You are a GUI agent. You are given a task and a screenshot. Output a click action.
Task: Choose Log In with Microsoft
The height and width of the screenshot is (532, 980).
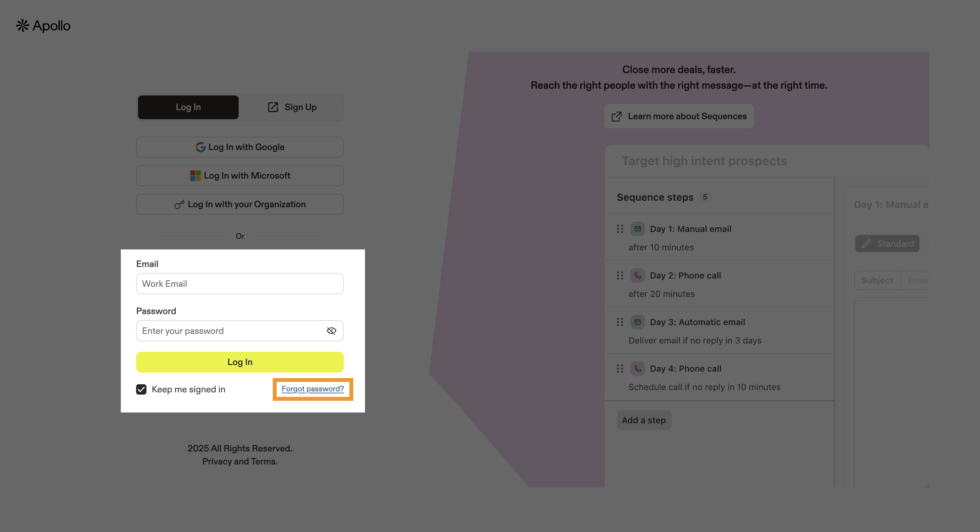pos(240,176)
